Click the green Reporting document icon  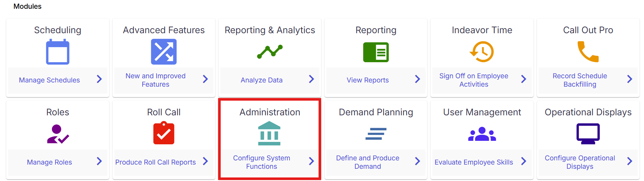click(376, 52)
